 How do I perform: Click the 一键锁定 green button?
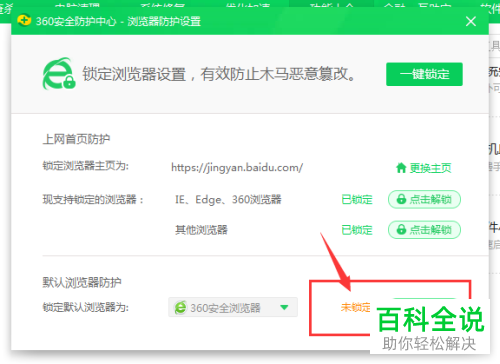(x=424, y=74)
